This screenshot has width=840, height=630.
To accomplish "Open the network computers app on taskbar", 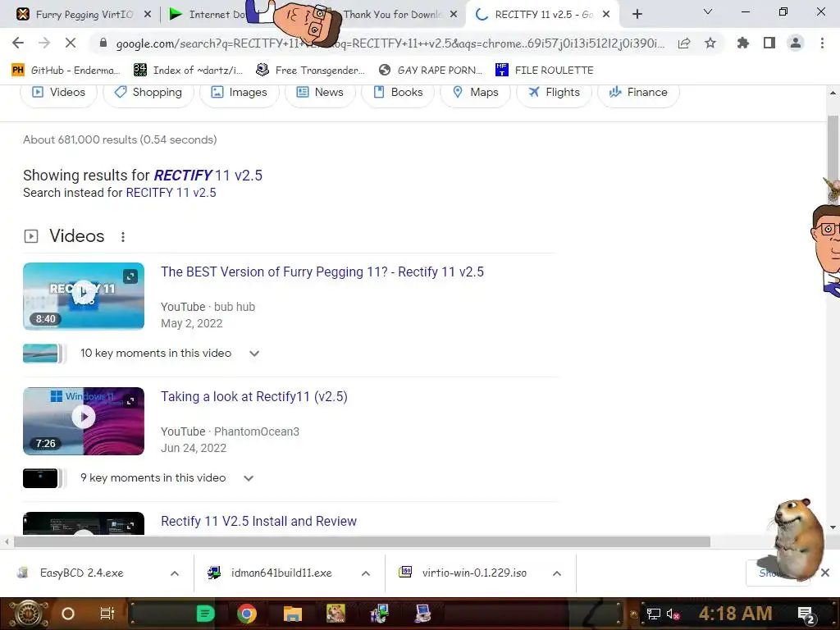I will pyautogui.click(x=379, y=614).
